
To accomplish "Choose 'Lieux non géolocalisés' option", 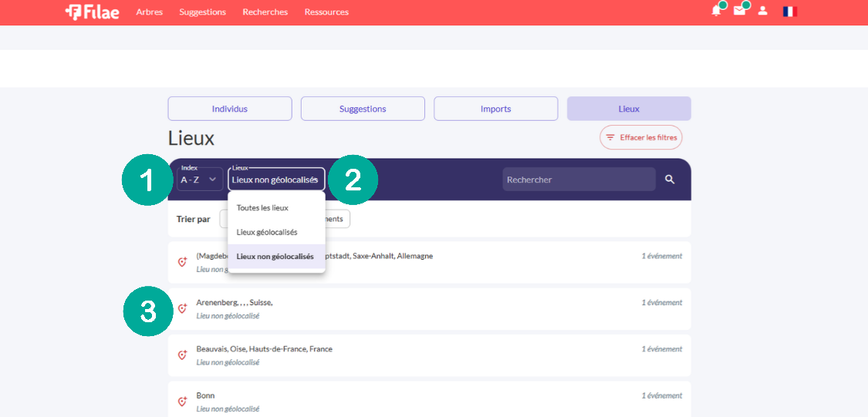I will (276, 257).
